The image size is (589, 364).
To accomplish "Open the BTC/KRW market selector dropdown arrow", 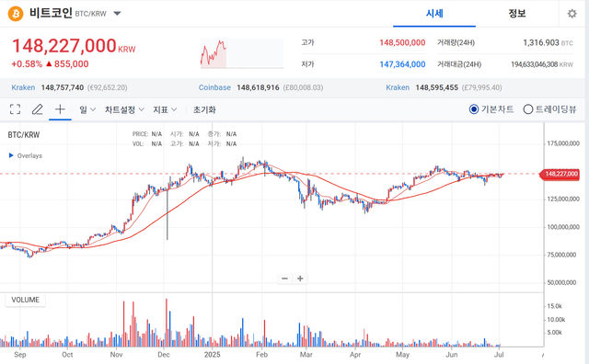I will pos(117,14).
